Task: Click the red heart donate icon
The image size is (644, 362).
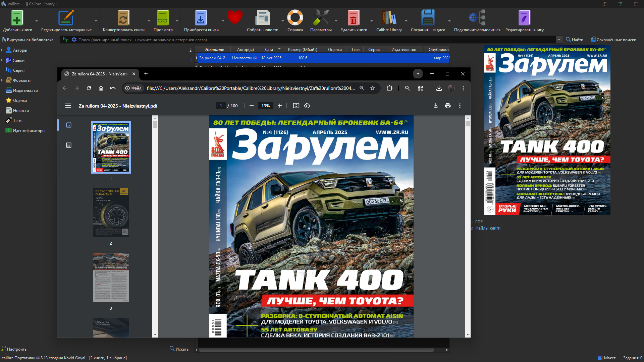Action: (234, 17)
